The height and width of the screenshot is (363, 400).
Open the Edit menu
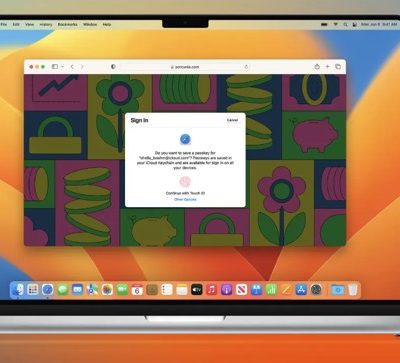pyautogui.click(x=16, y=24)
